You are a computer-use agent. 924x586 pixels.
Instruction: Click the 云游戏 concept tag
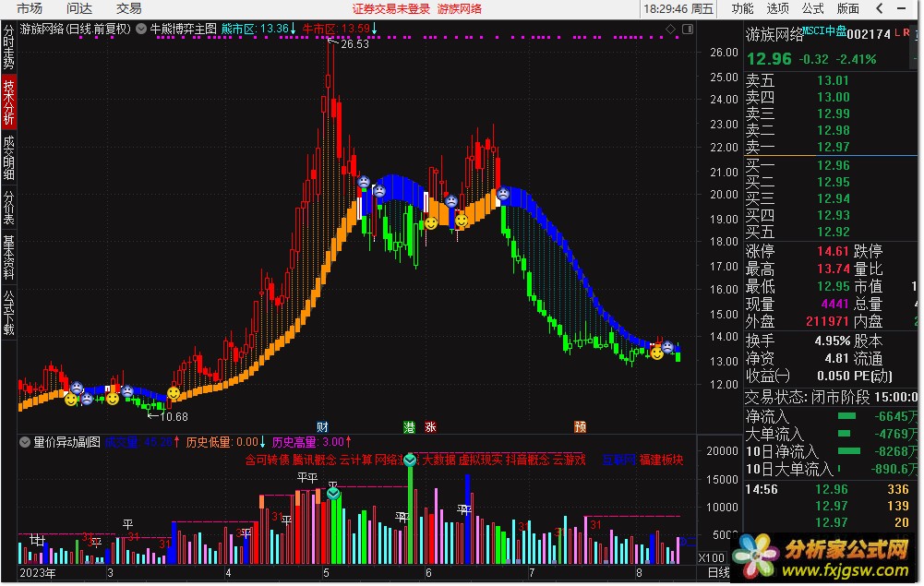click(570, 460)
